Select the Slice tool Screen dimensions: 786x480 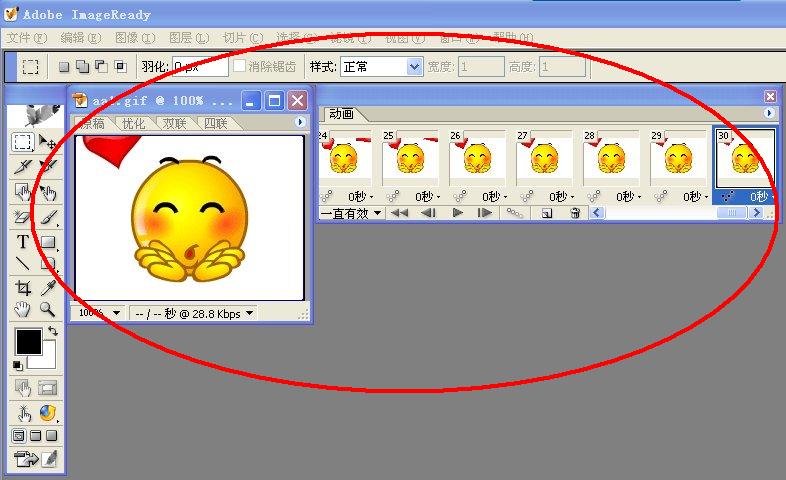[x=23, y=166]
